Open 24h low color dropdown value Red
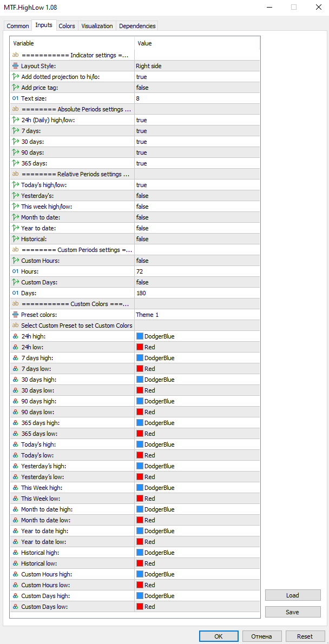Viewport: 329px width, 644px height. (197, 347)
